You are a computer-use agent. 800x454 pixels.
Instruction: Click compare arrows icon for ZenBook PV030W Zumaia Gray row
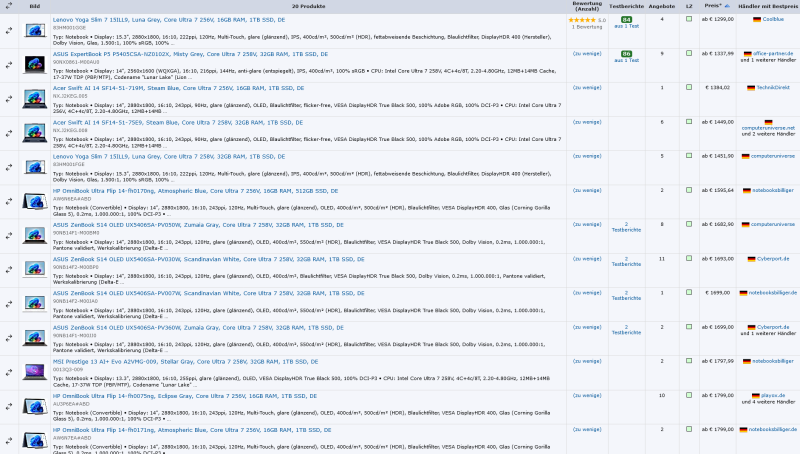click(9, 236)
